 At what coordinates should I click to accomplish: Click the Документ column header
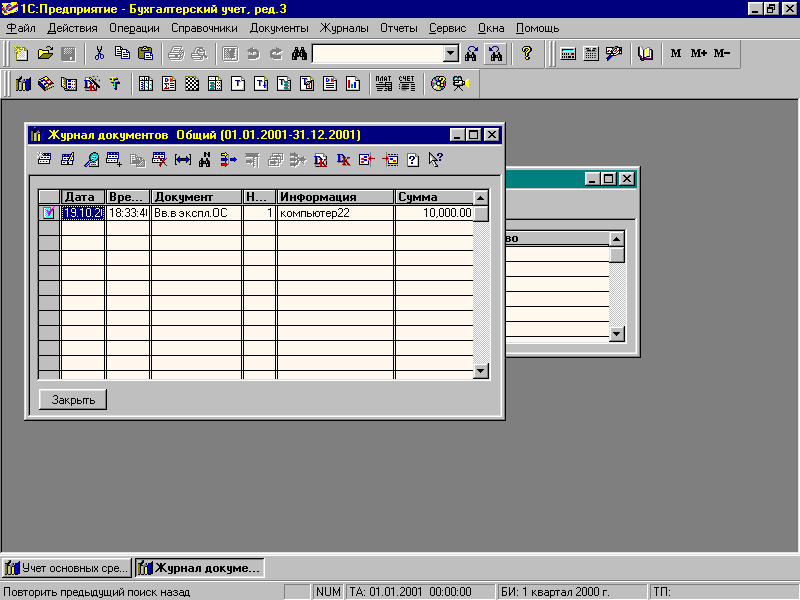196,197
